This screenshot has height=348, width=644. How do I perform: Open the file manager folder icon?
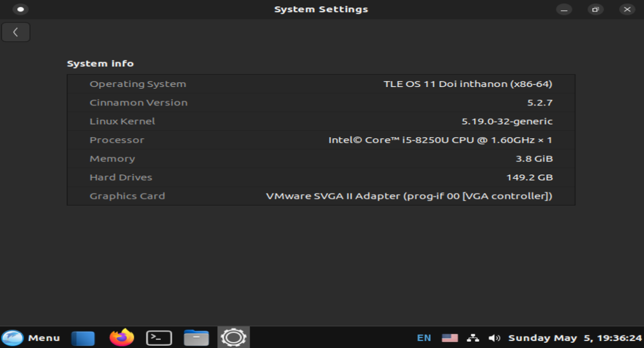[197, 338]
